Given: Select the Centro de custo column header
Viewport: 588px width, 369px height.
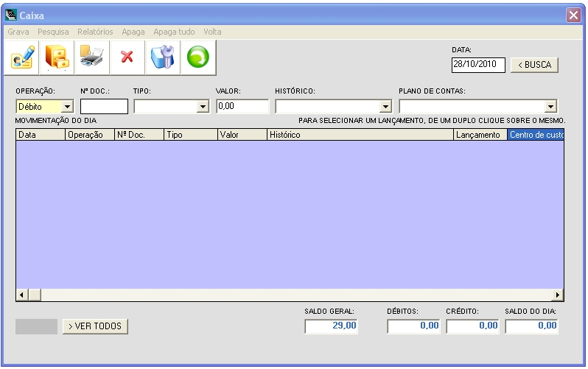Looking at the screenshot, I should [x=536, y=136].
